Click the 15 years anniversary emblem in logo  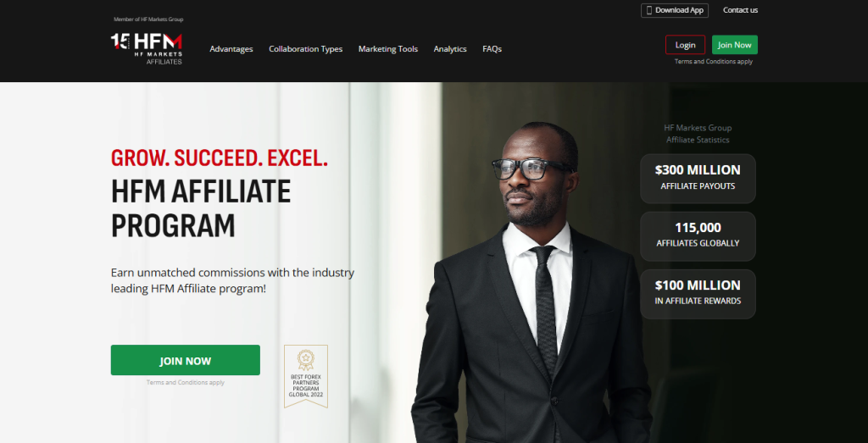120,41
